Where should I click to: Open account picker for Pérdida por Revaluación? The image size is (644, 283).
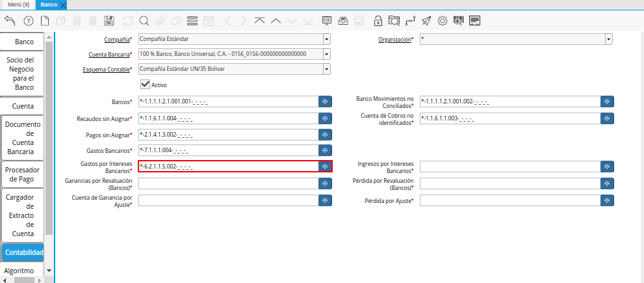point(607,183)
